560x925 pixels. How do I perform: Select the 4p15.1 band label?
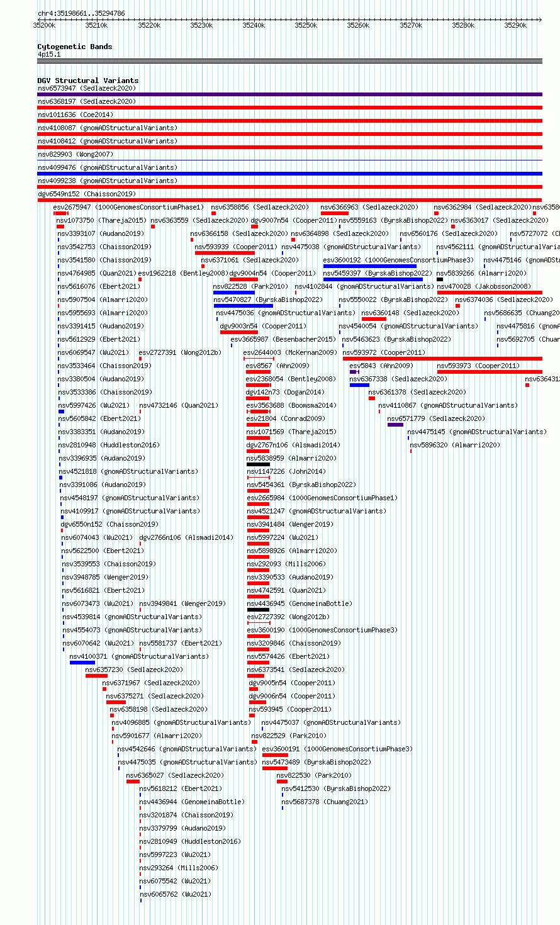49,54
